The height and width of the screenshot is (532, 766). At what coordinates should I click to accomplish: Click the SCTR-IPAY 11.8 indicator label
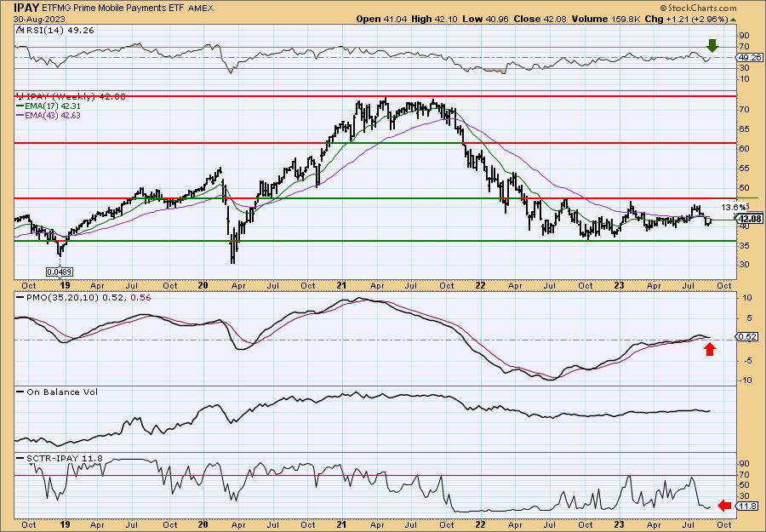point(65,458)
